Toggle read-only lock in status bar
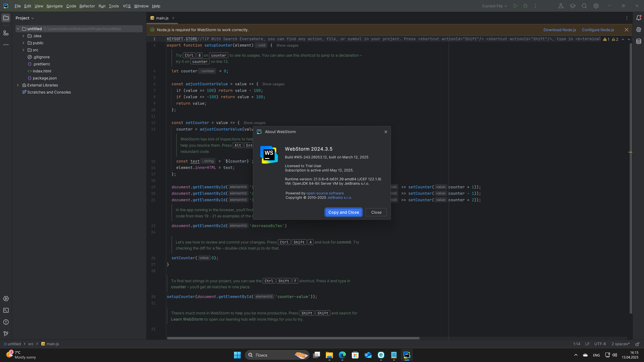644x362 pixels. click(x=637, y=344)
